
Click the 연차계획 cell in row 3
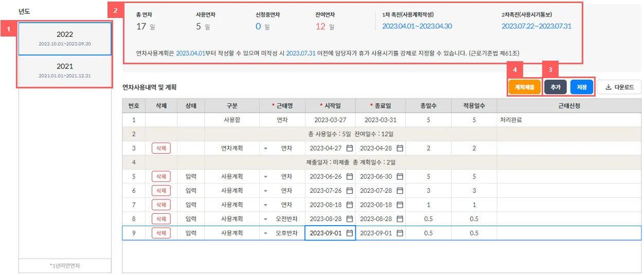pyautogui.click(x=232, y=148)
